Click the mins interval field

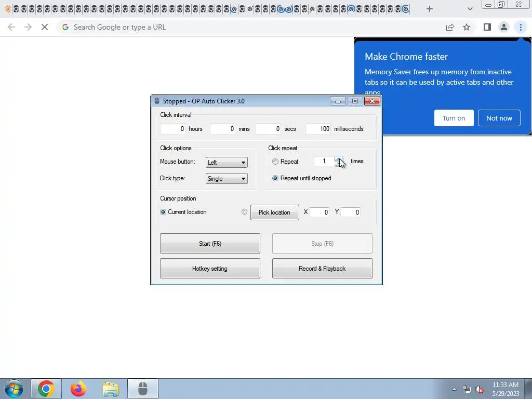[x=222, y=129]
